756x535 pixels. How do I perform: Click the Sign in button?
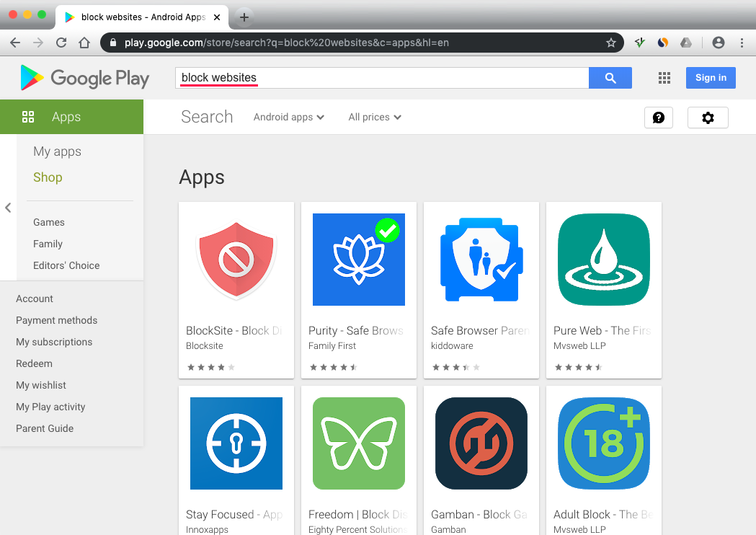pyautogui.click(x=711, y=78)
